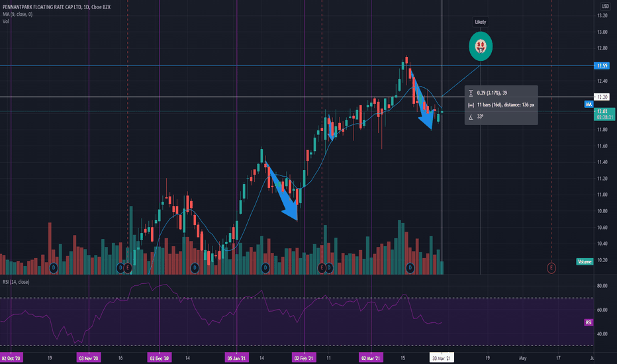
Task: Click the 40.00 RSI axis value
Action: [602, 334]
